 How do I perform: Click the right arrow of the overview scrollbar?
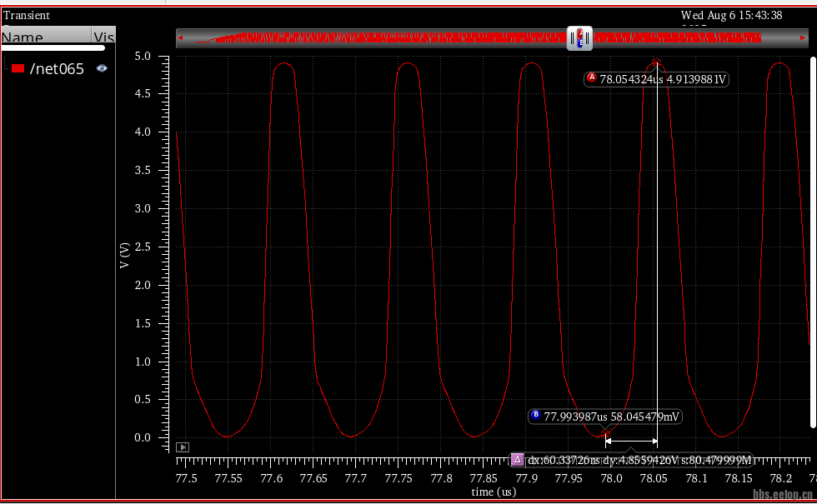803,38
